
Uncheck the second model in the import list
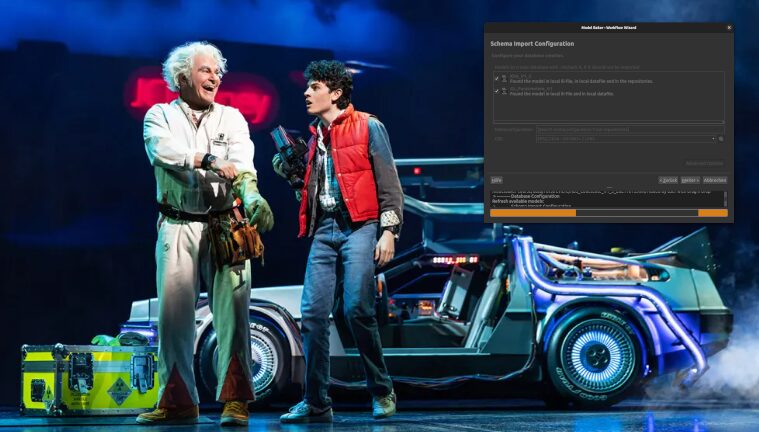click(497, 90)
